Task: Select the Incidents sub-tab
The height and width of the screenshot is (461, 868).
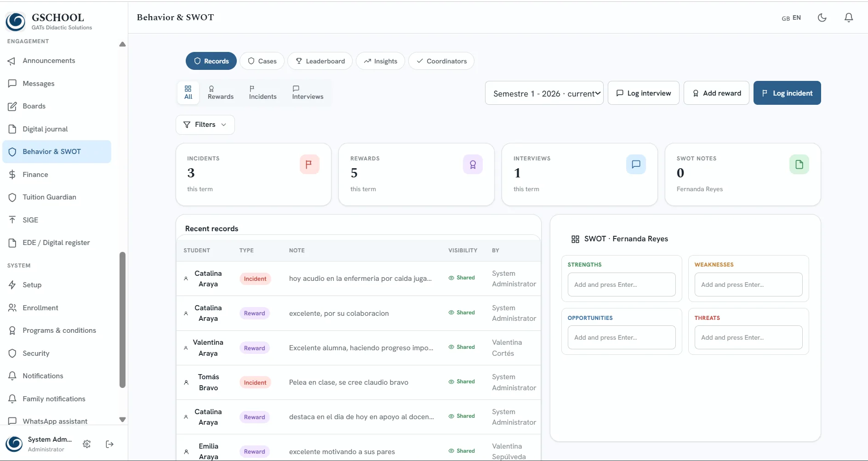Action: [263, 92]
